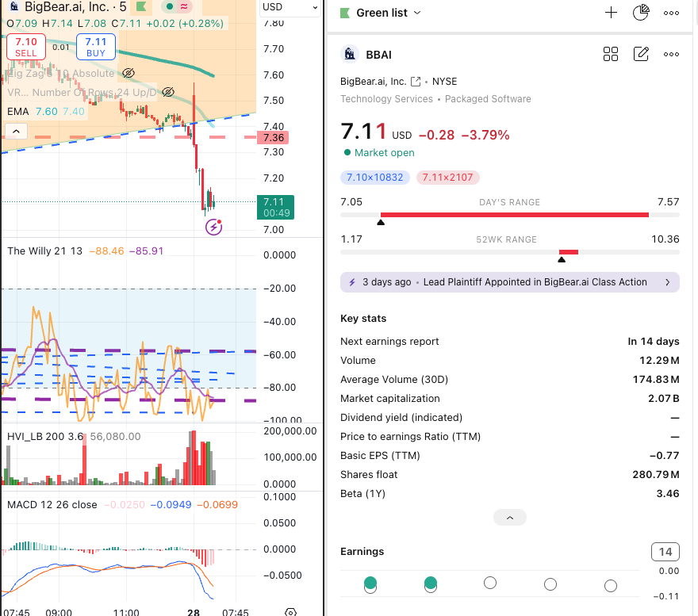Viewport: 698px width, 616px height.
Task: Click the market open status dot in chart header
Action: (169, 6)
